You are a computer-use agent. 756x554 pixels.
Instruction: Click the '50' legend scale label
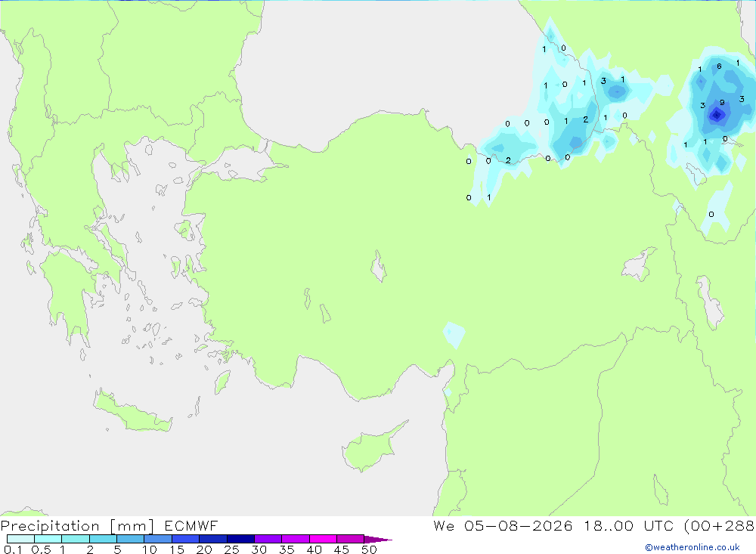369,549
